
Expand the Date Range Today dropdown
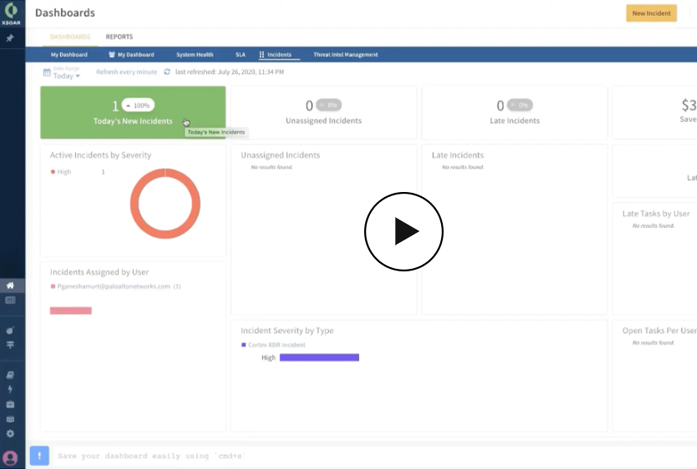[x=67, y=76]
